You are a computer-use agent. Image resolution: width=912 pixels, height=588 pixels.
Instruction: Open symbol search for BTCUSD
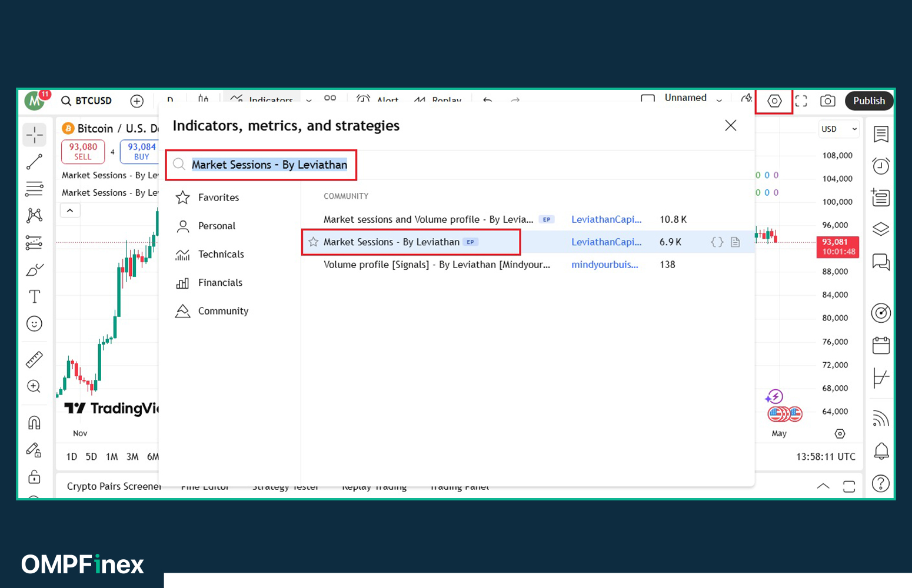pos(86,101)
